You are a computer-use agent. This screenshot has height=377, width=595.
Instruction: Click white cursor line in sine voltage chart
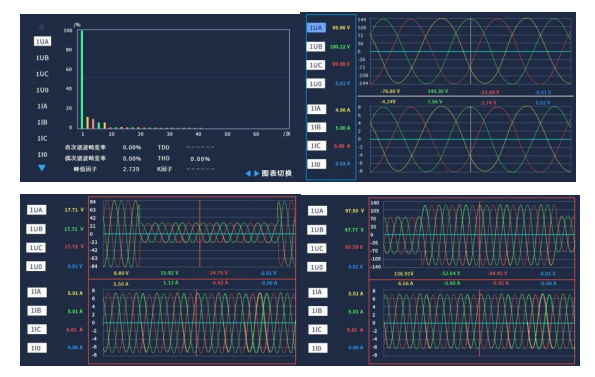tap(471, 51)
